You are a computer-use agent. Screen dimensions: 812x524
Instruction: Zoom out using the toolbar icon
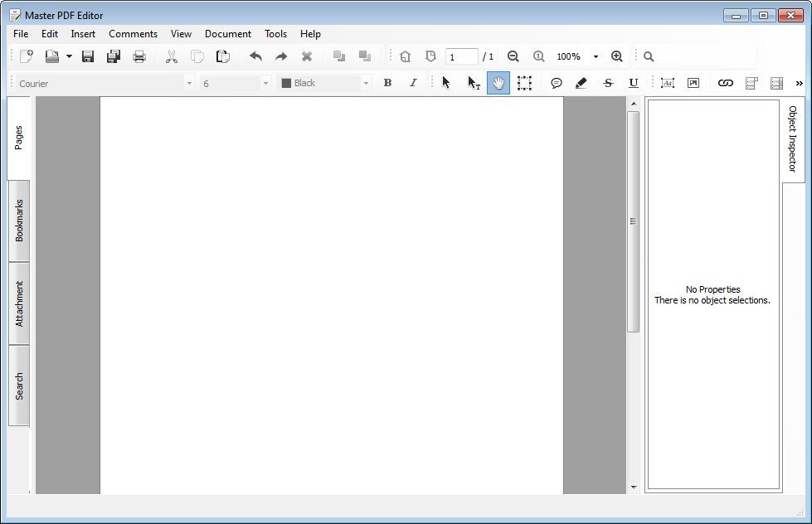pyautogui.click(x=513, y=56)
